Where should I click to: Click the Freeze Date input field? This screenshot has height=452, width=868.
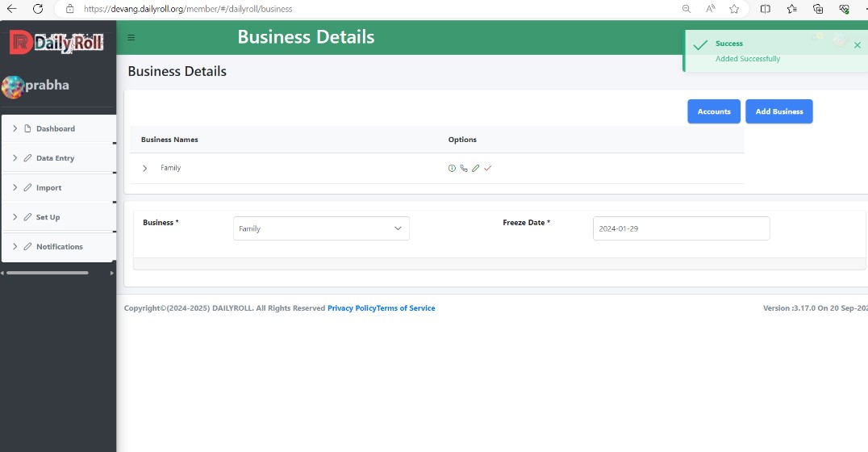(681, 228)
